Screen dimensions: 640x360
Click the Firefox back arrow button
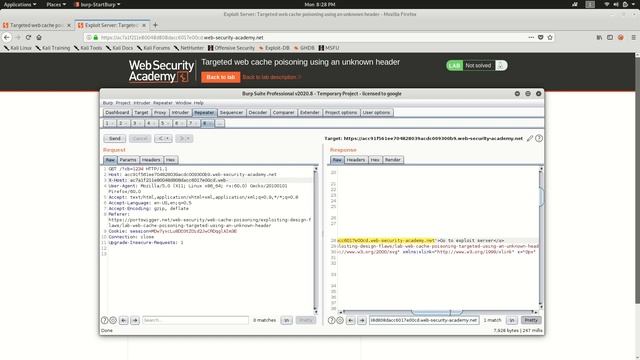click(7, 37)
